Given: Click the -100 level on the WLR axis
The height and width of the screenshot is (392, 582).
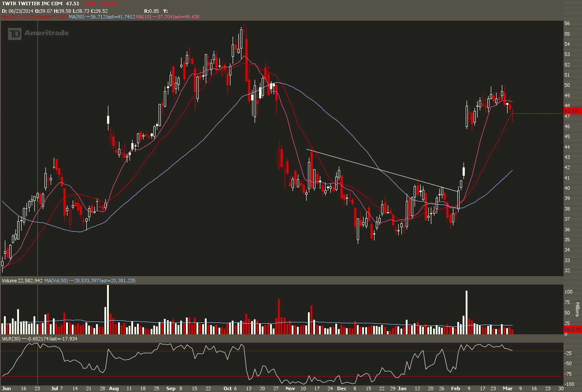Looking at the screenshot, I should (569, 385).
